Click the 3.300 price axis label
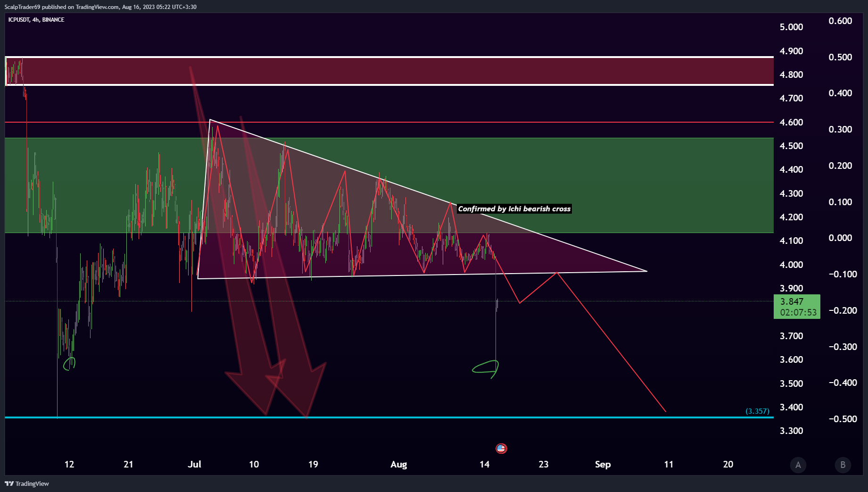This screenshot has width=868, height=492. click(791, 431)
